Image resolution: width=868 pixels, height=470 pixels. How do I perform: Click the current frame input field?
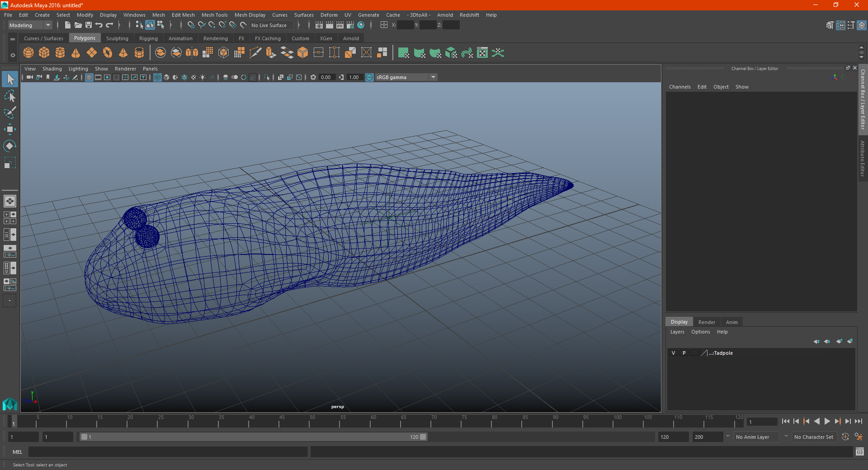coord(762,422)
